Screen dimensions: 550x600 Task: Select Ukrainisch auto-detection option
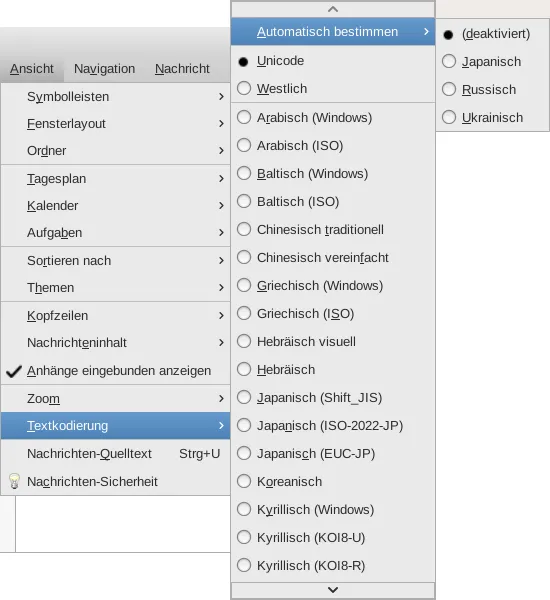[x=493, y=117]
